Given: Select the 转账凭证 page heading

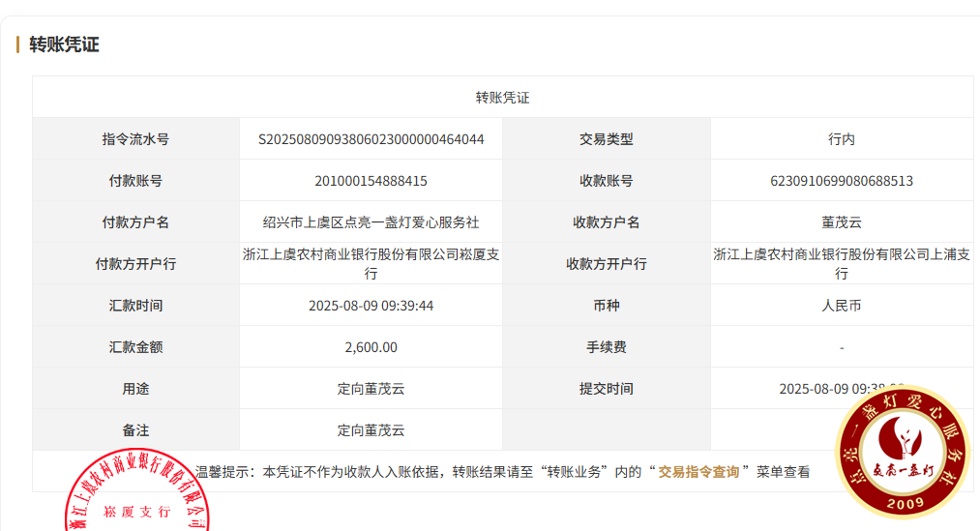Looking at the screenshot, I should click(x=64, y=44).
